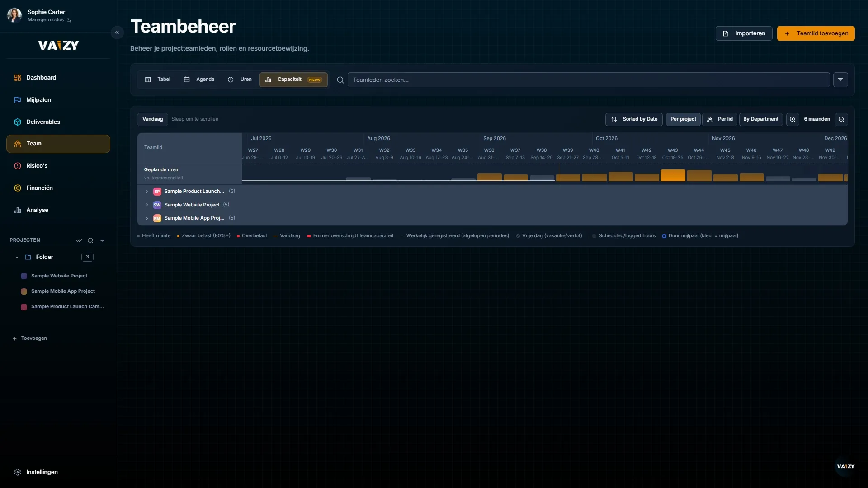868x488 pixels.
Task: Open Sophie Carter profile avatar
Action: pyautogui.click(x=14, y=15)
